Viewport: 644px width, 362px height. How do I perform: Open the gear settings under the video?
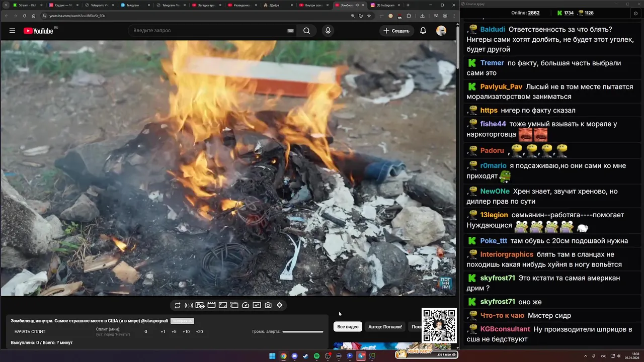[x=280, y=305]
